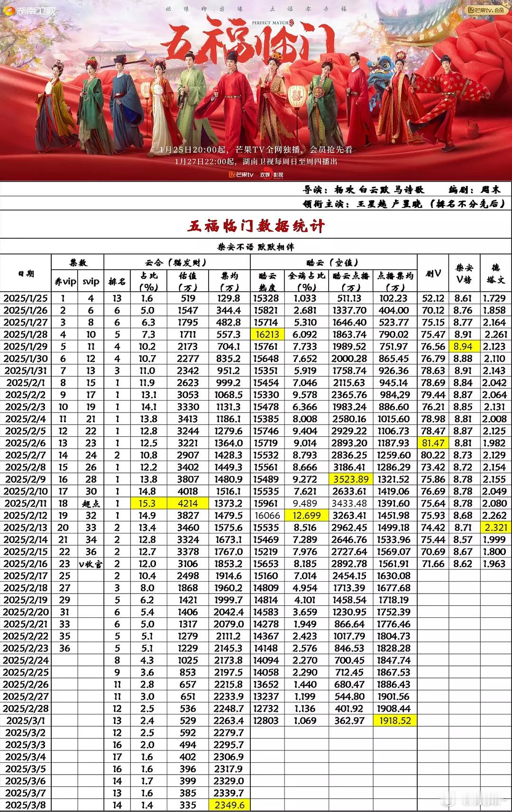Select the 酷云（空值）group header
Image resolution: width=512 pixels, height=812 pixels.
333,262
